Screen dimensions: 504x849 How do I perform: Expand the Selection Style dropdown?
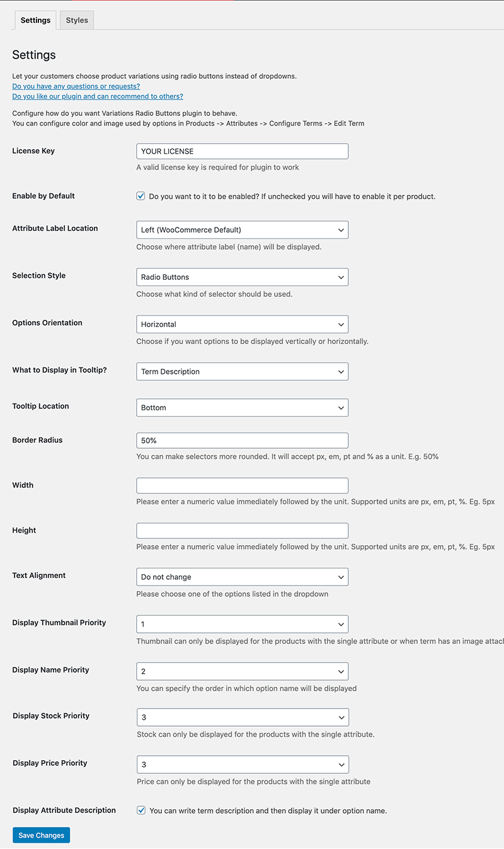(x=242, y=277)
